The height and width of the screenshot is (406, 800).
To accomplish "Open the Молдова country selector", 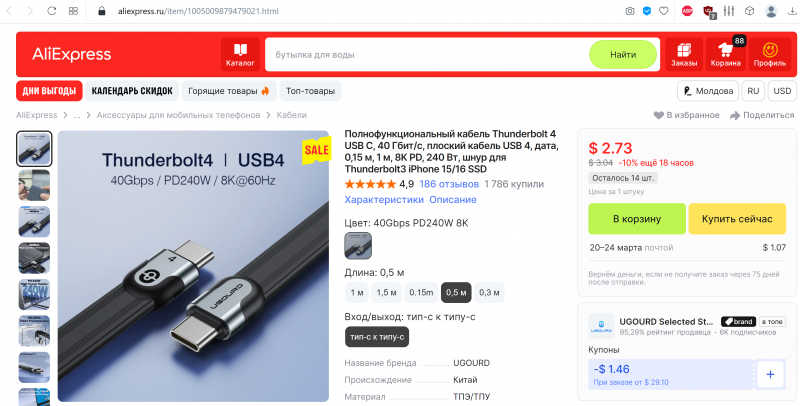I will pyautogui.click(x=708, y=91).
